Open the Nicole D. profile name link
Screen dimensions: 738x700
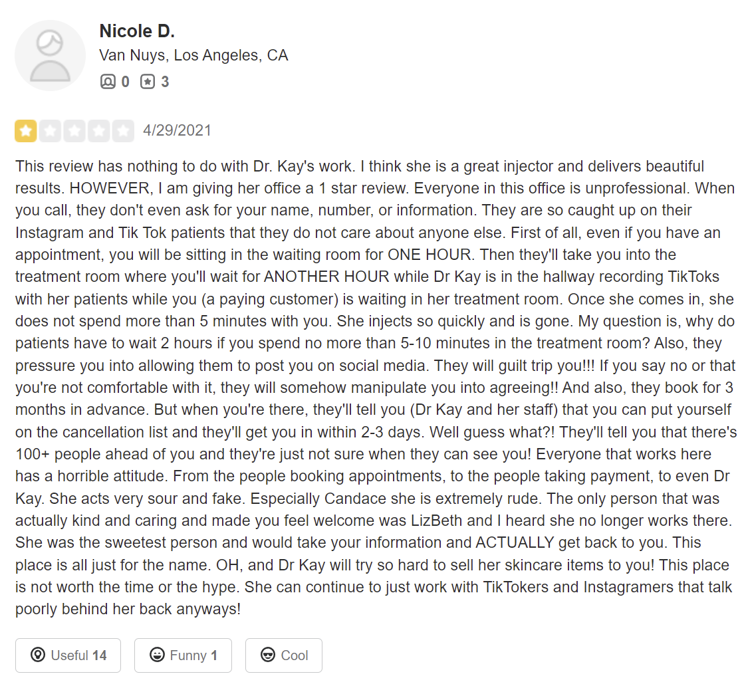coord(137,31)
